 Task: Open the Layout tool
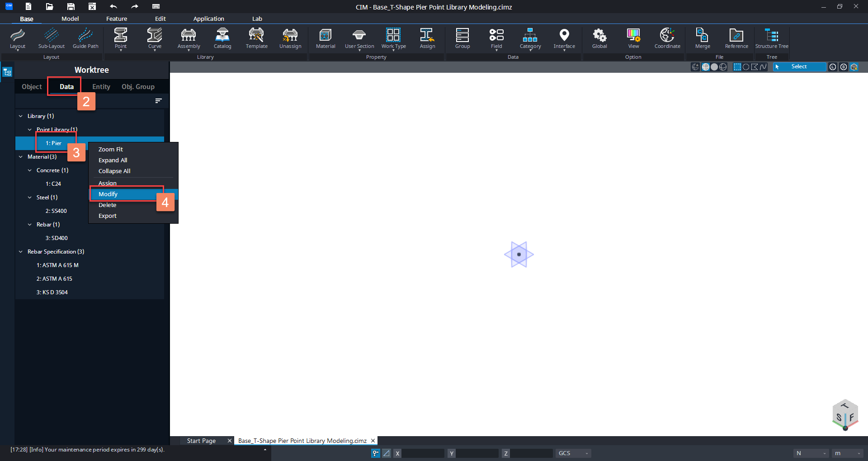[18, 38]
